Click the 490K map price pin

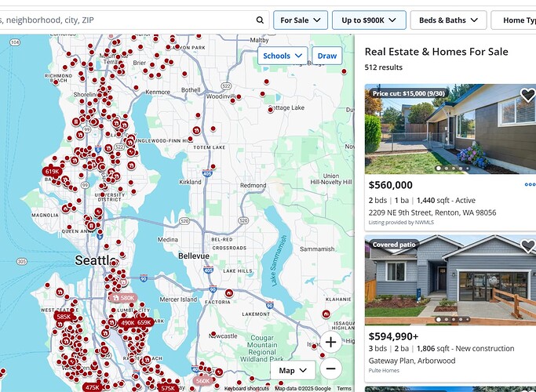pos(127,322)
